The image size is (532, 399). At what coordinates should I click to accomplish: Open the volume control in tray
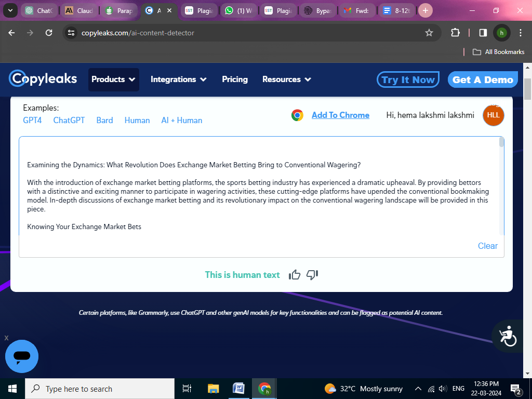pos(443,389)
